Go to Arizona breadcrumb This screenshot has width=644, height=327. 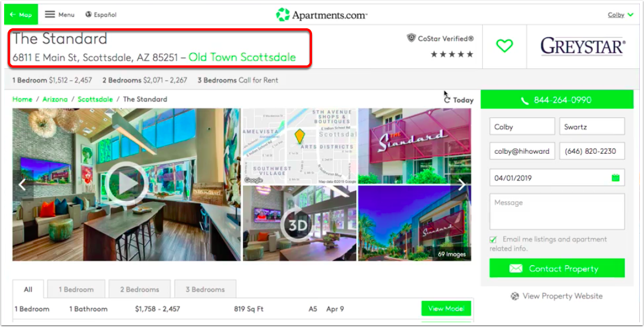click(55, 99)
